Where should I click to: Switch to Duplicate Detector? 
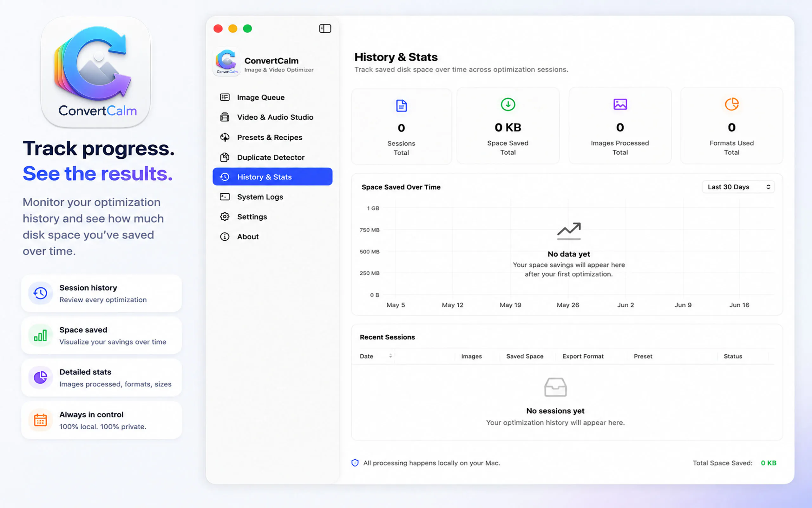point(272,157)
